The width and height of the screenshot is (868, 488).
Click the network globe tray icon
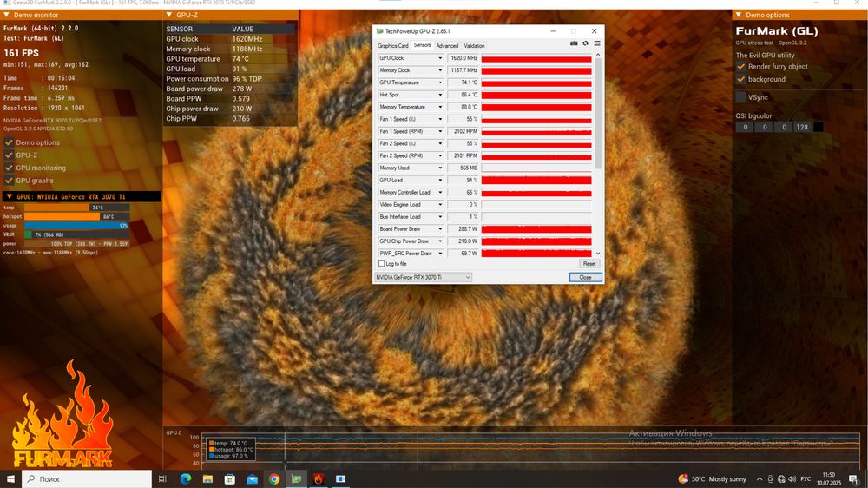[x=781, y=478]
